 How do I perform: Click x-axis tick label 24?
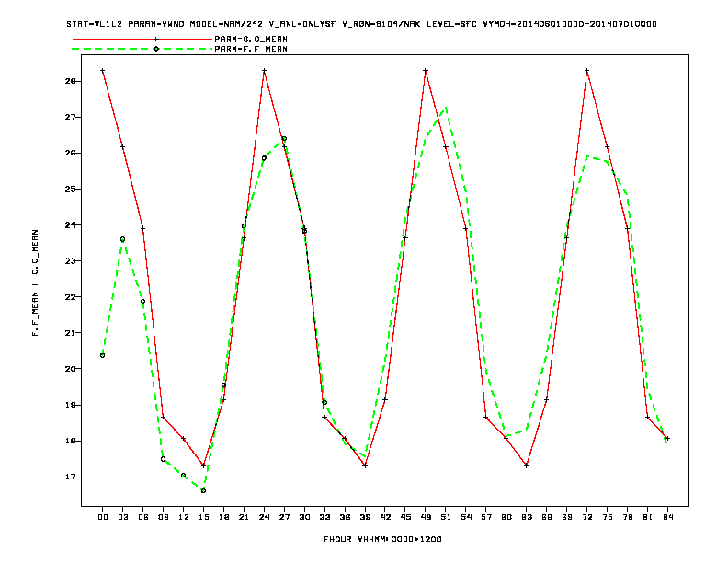coord(264,517)
